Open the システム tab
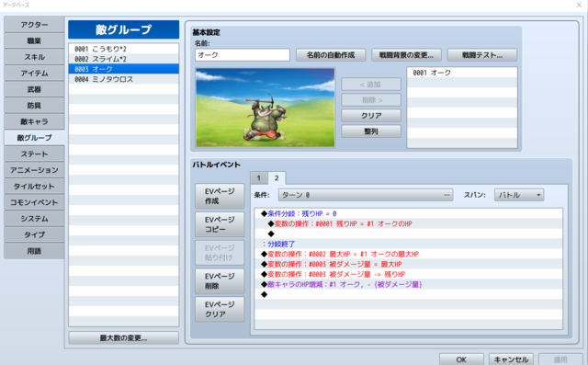588x365 pixels. (x=34, y=219)
